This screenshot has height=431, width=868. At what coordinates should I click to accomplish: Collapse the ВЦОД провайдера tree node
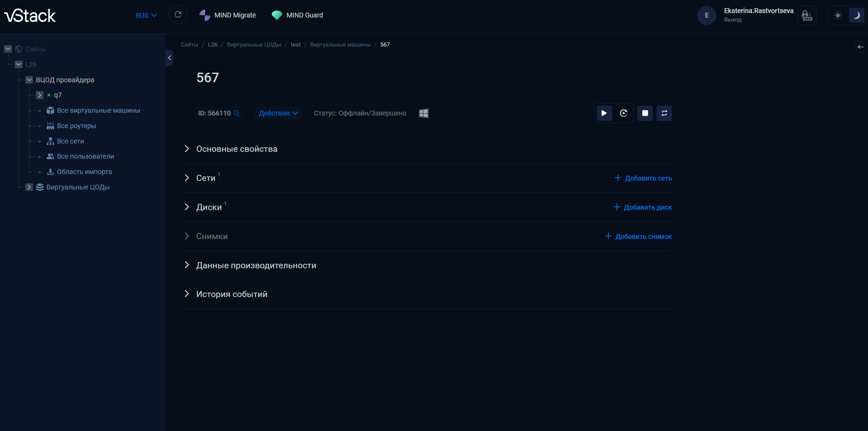pos(29,80)
